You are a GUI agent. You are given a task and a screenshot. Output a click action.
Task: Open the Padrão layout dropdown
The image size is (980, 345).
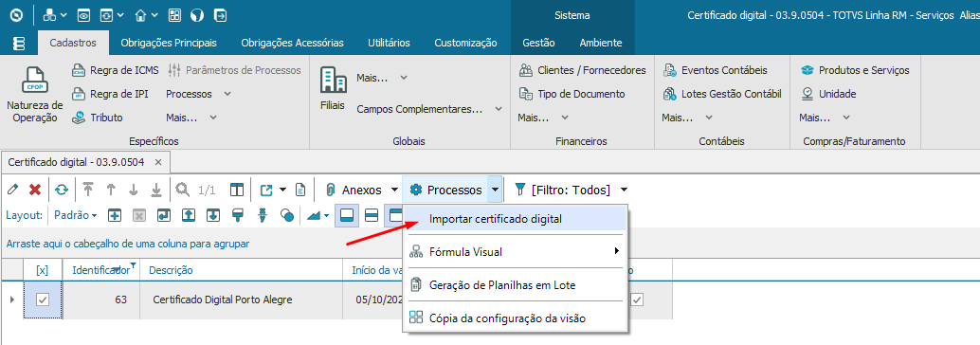pos(76,215)
